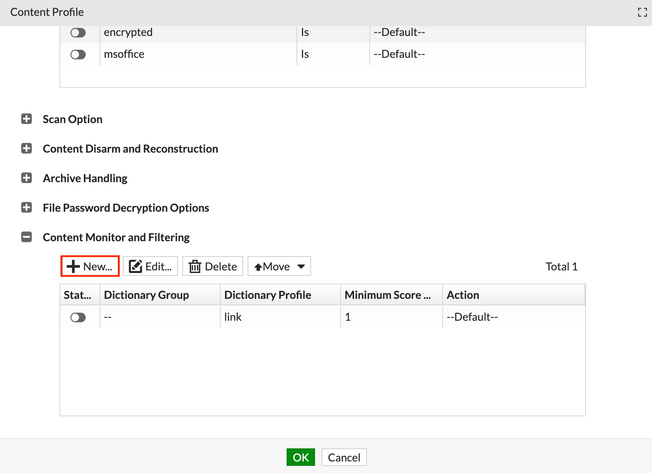Viewport: 652px width, 473px height.
Task: Click the pencil Edit icon
Action: tap(135, 267)
